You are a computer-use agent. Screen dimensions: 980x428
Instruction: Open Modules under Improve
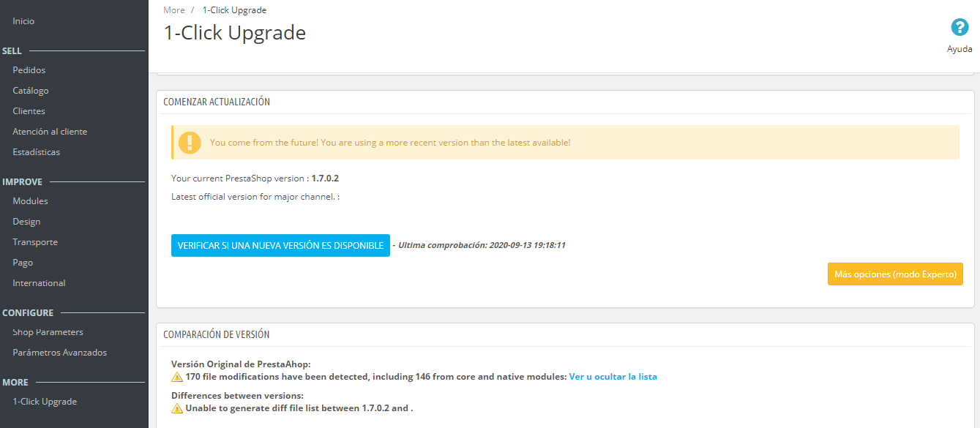pos(30,201)
